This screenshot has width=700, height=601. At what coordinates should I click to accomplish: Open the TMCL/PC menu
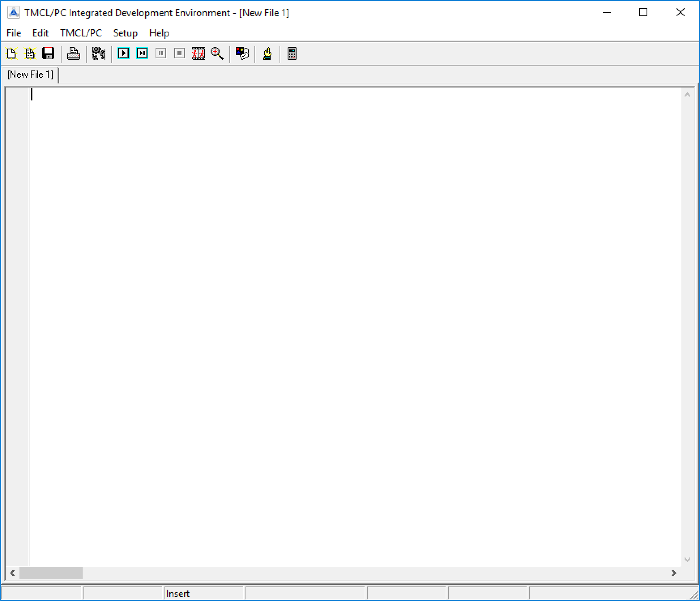(x=81, y=33)
